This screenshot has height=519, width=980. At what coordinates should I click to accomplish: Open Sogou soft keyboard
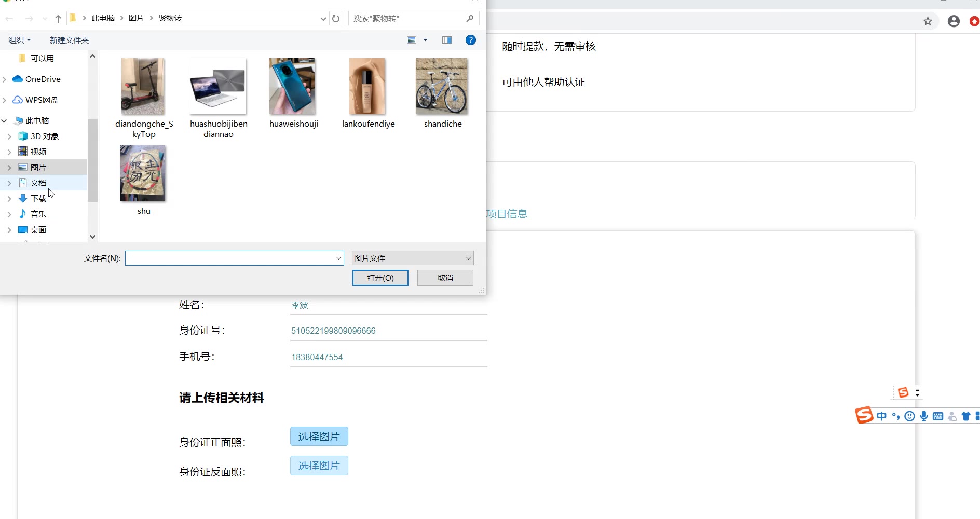[x=938, y=416]
